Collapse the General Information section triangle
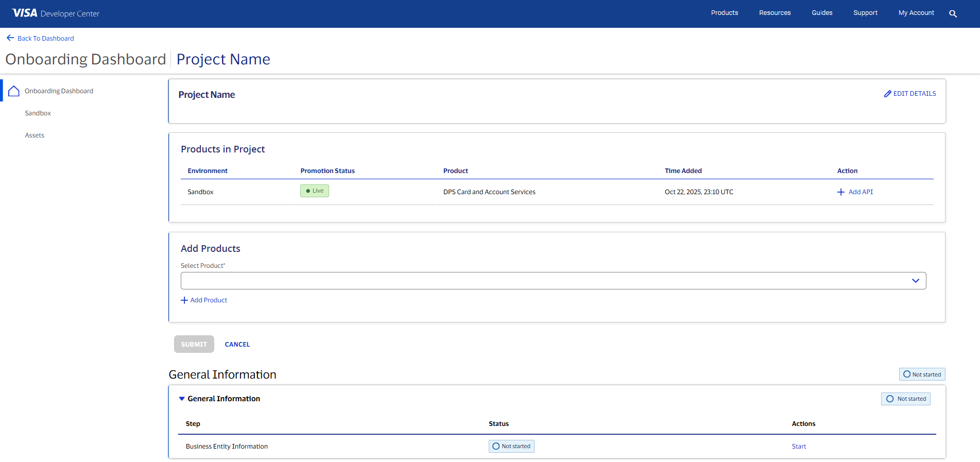 (182, 399)
